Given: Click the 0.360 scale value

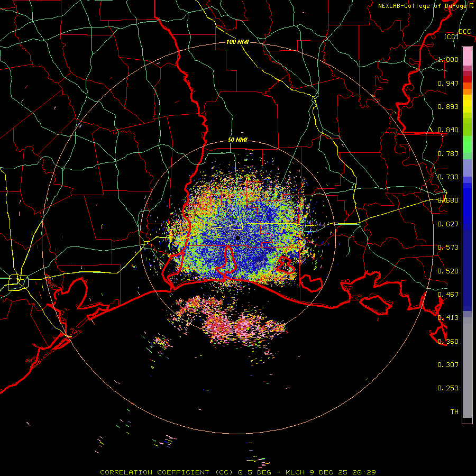Looking at the screenshot, I should pos(448,342).
